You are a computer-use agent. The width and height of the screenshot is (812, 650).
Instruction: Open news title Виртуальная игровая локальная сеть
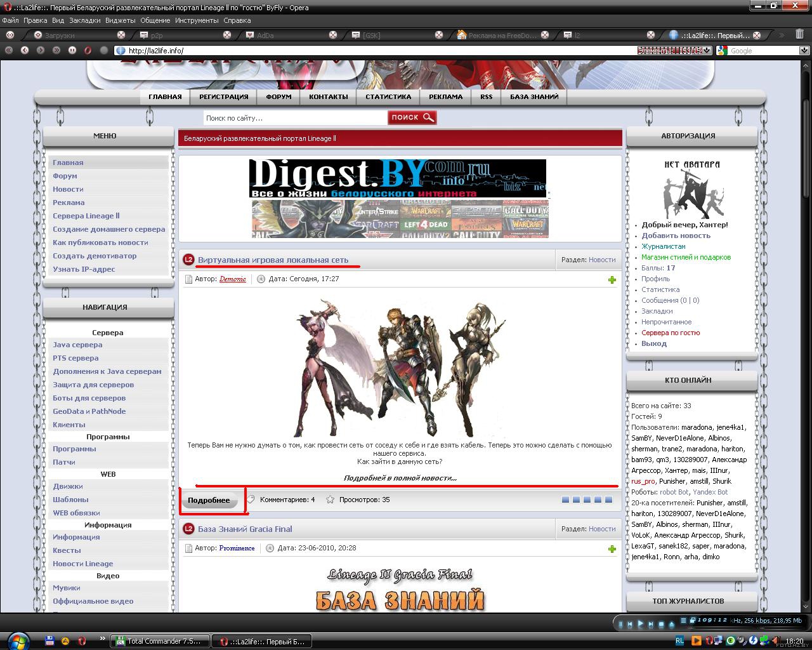click(273, 260)
